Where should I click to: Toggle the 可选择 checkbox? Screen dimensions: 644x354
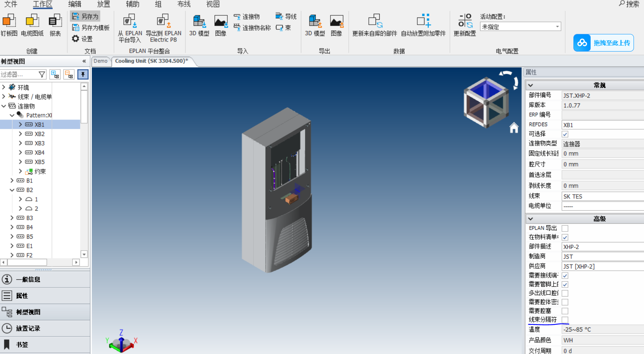565,134
